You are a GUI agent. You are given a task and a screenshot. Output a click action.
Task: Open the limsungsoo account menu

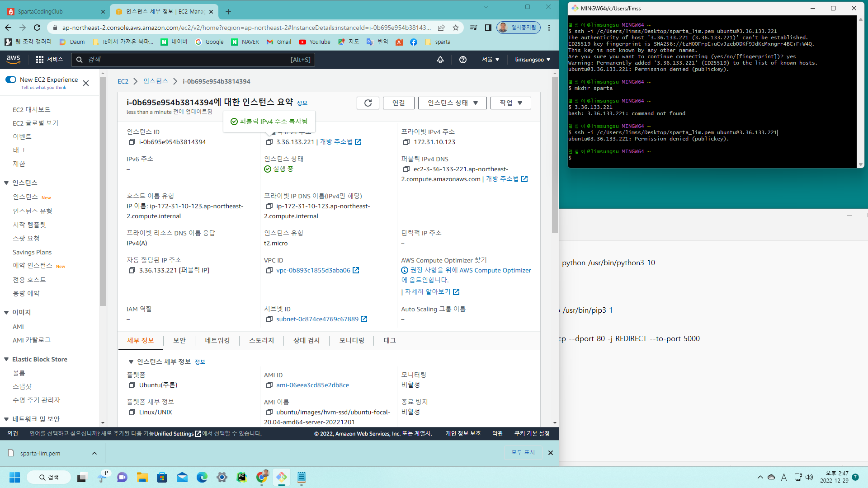[533, 60]
